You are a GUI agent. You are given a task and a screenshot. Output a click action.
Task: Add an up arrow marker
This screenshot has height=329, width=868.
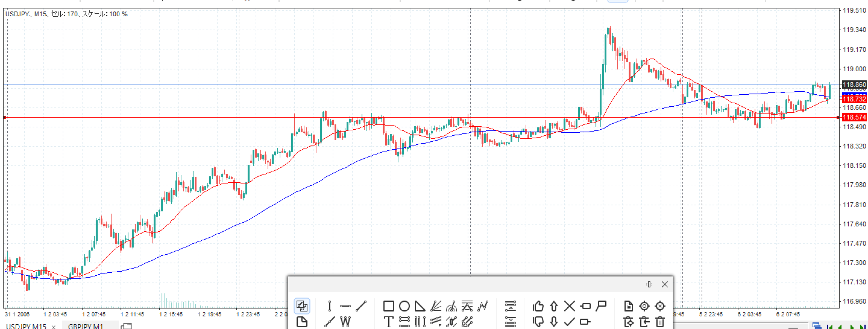point(554,306)
